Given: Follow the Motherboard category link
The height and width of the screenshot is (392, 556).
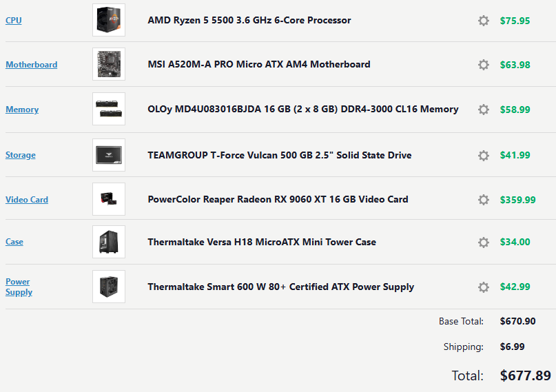Looking at the screenshot, I should tap(32, 65).
